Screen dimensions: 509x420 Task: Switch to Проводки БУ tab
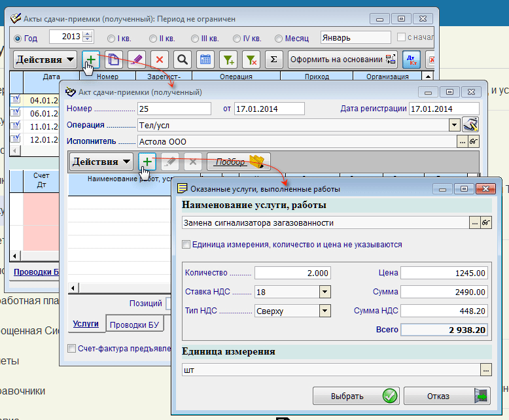[x=134, y=324]
